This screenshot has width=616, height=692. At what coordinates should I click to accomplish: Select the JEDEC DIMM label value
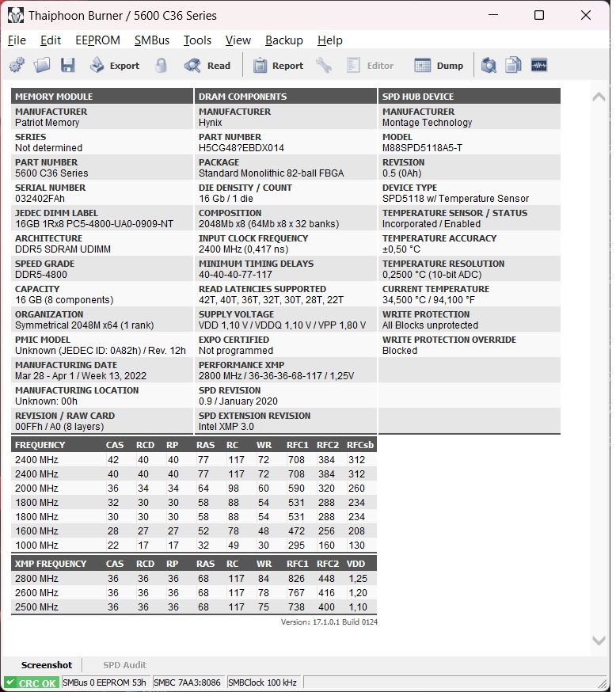[94, 224]
